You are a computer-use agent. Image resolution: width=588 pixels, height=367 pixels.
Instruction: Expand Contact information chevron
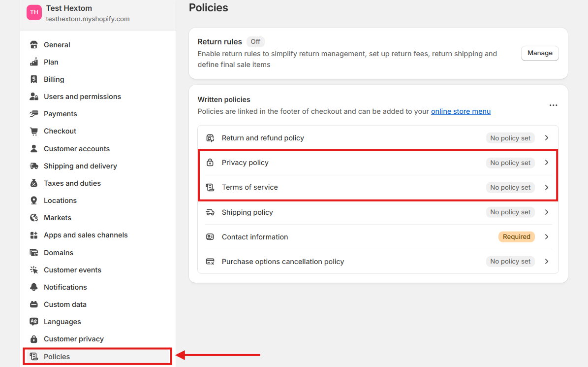click(x=547, y=237)
